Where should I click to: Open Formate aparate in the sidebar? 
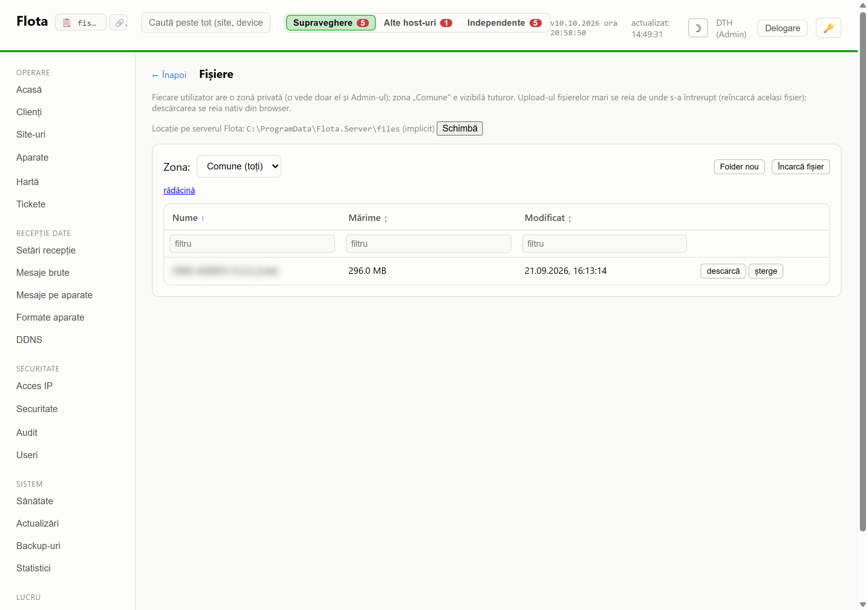point(50,318)
